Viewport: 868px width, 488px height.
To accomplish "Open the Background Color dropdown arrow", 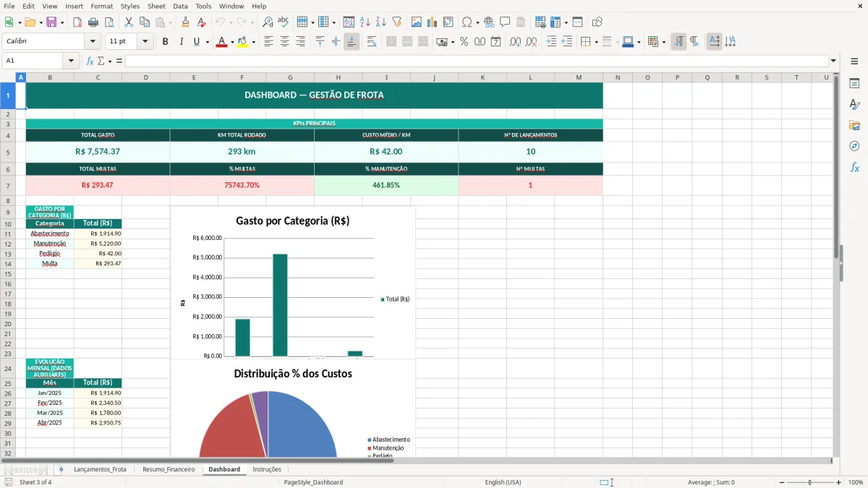I will click(x=253, y=42).
